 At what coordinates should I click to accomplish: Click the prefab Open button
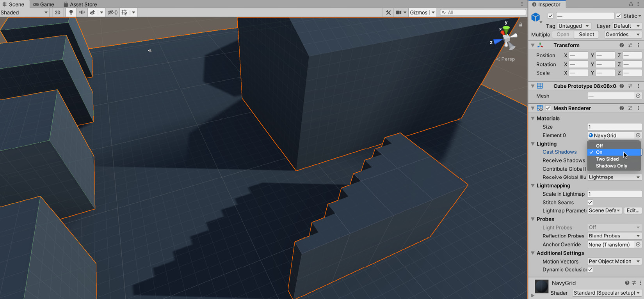point(563,34)
